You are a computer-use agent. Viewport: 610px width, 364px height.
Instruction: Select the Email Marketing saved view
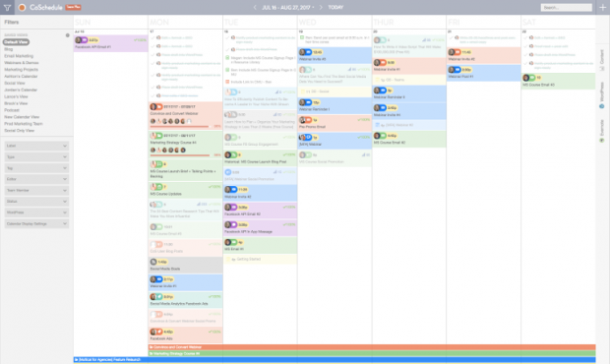(x=19, y=56)
